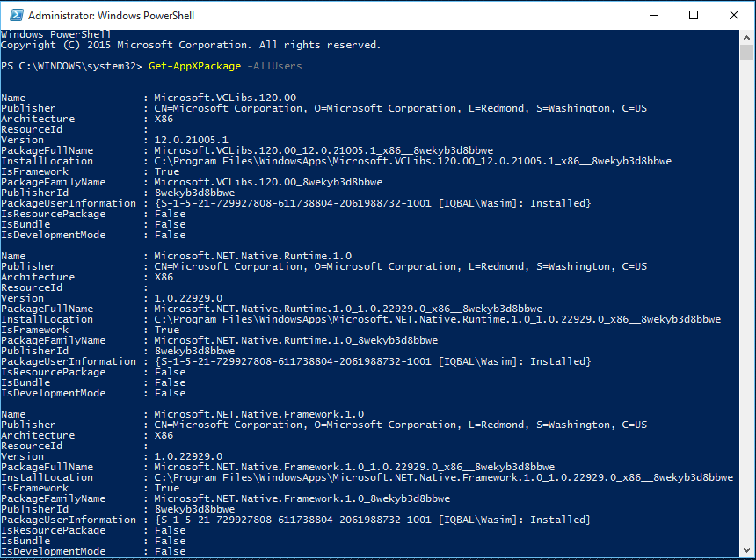Minimize the PowerShell window
The image size is (756, 560).
tap(653, 15)
